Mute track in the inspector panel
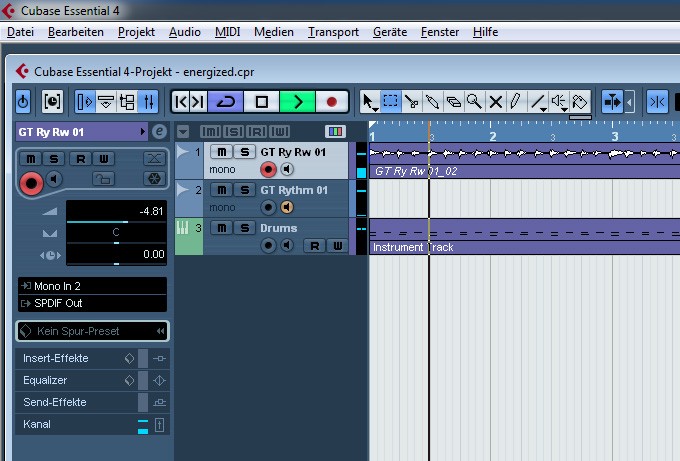 [x=31, y=159]
